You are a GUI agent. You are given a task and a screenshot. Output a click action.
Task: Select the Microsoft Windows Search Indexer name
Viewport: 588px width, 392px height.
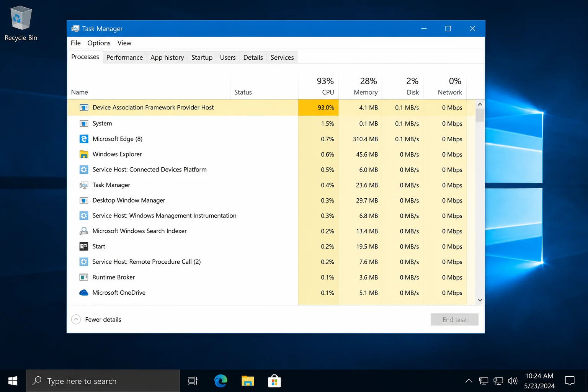139,231
